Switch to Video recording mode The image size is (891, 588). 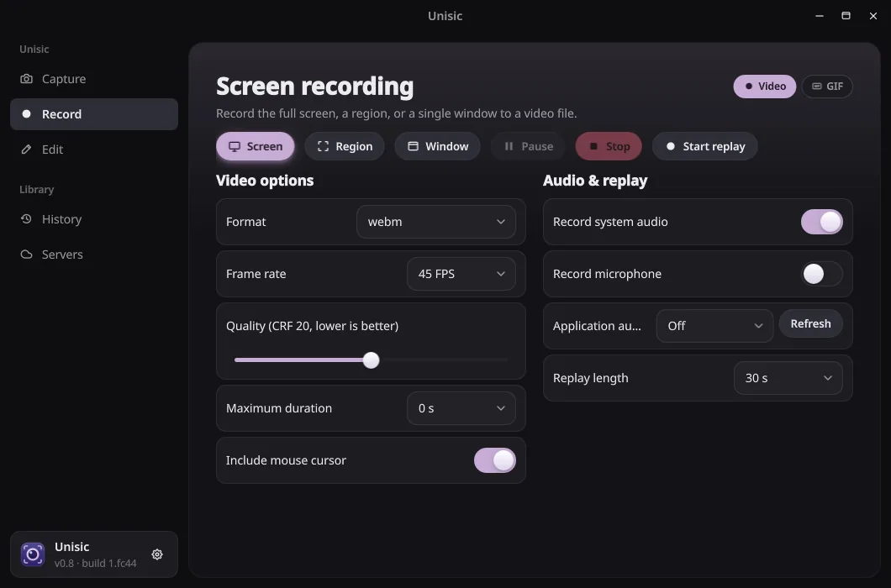(764, 87)
